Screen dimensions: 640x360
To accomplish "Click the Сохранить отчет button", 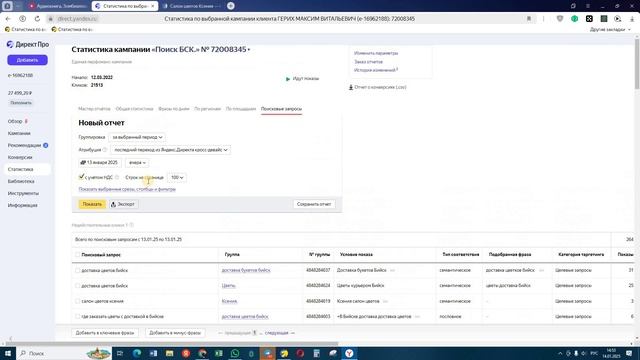I will tap(314, 204).
